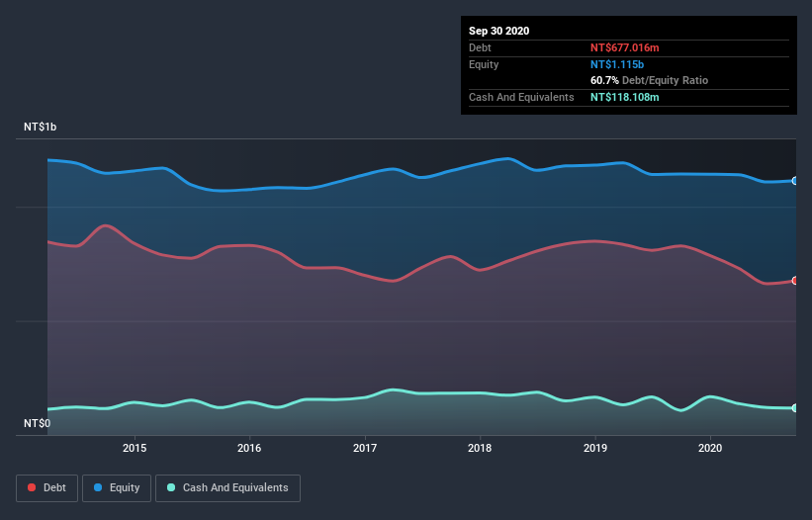Toggle Cash And Equivalents series in the legend
The image size is (812, 520).
tap(227, 488)
